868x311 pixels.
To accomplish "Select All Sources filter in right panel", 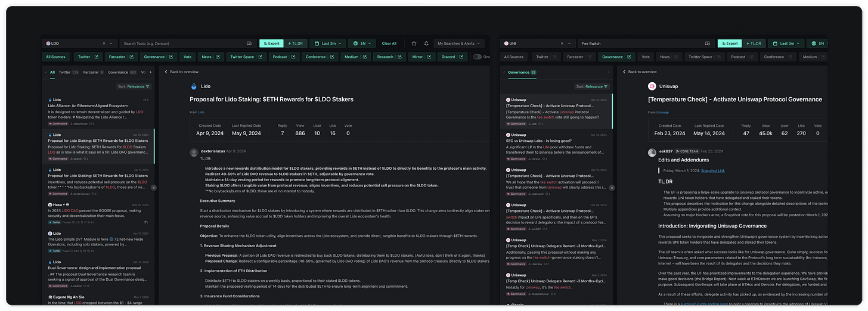I will (513, 57).
